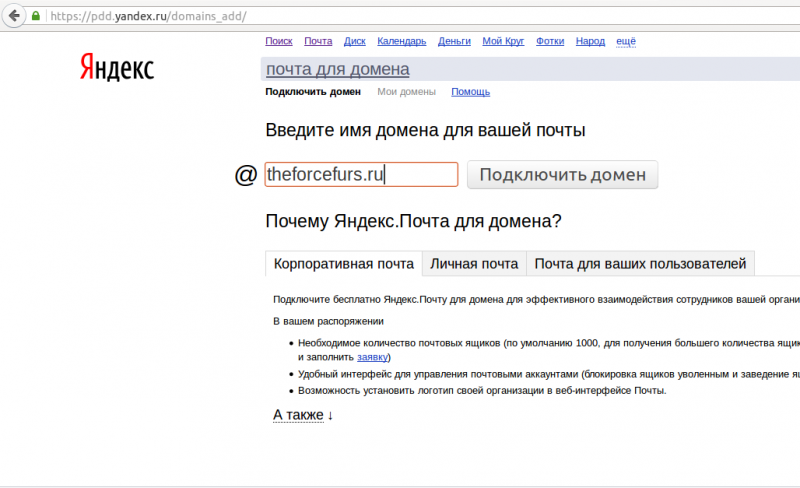Open the Помощь help link
800x488 pixels.
470,92
